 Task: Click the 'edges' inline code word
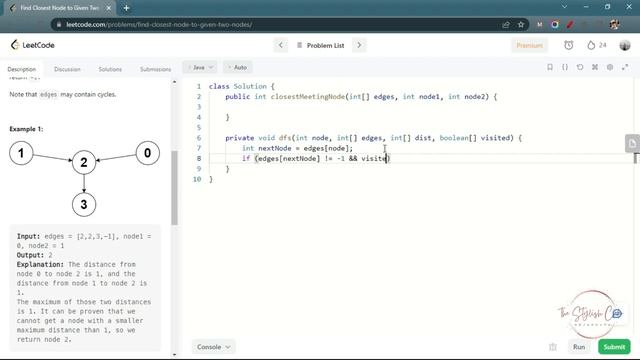coord(49,94)
